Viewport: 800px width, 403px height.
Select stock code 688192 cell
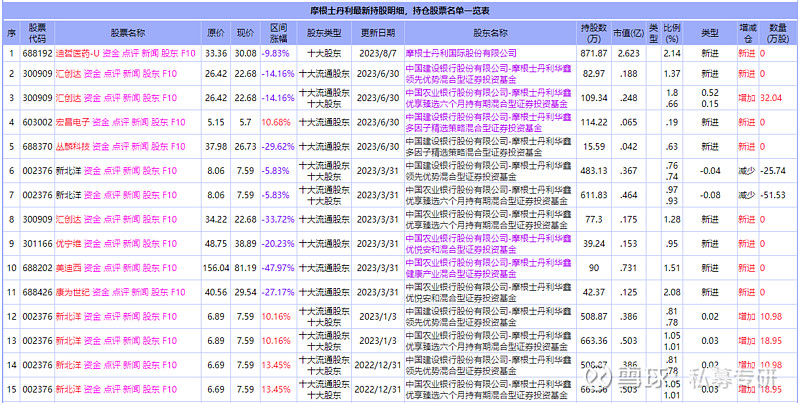[37, 53]
